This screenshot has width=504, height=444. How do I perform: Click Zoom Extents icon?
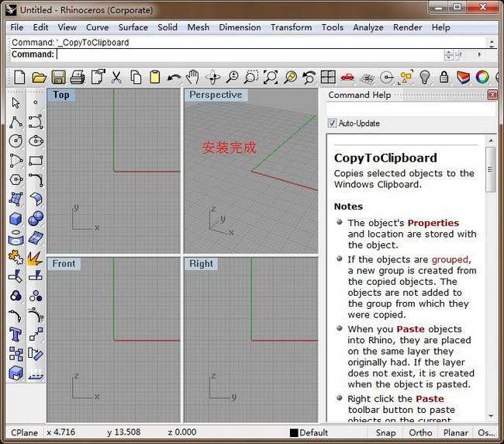pos(271,77)
